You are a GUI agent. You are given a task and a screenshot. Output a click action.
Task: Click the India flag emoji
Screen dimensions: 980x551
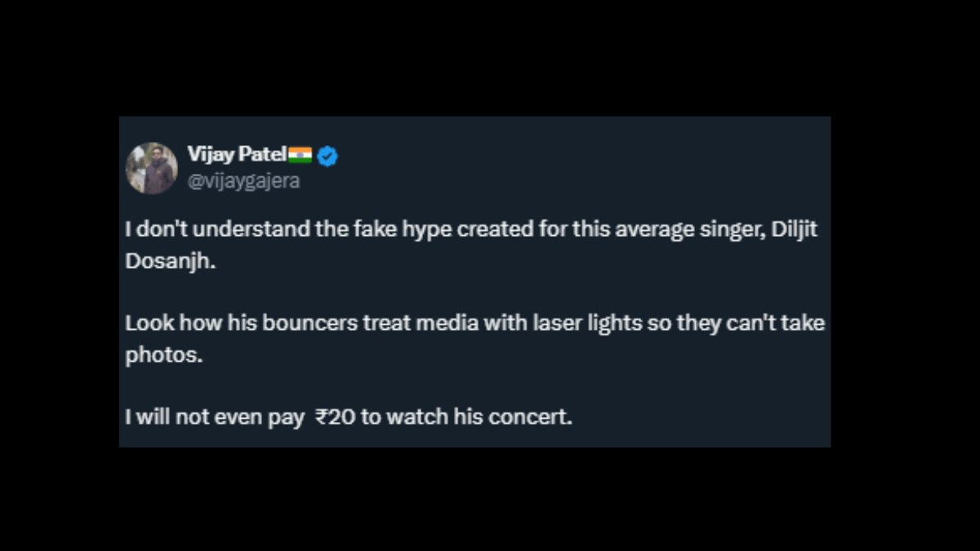click(x=301, y=155)
